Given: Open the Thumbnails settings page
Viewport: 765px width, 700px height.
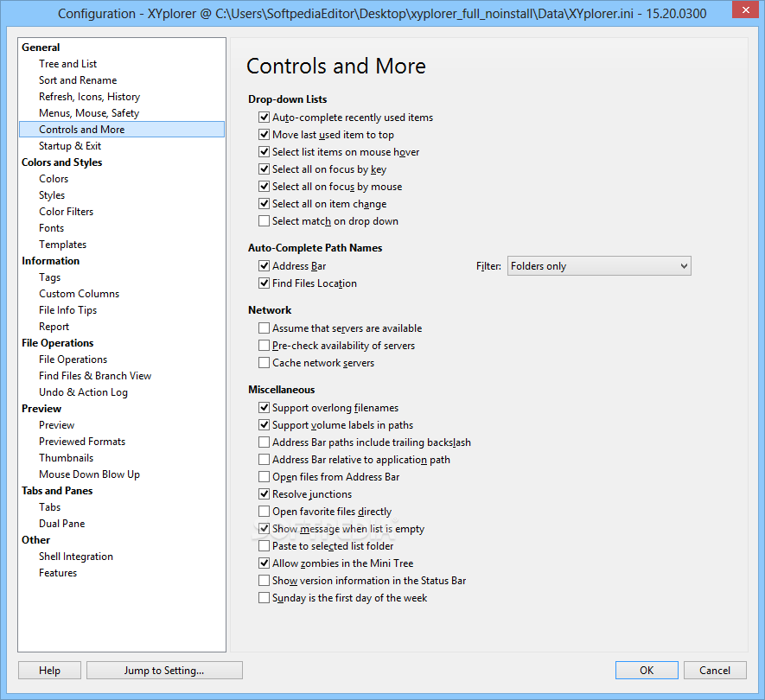Looking at the screenshot, I should pos(66,458).
